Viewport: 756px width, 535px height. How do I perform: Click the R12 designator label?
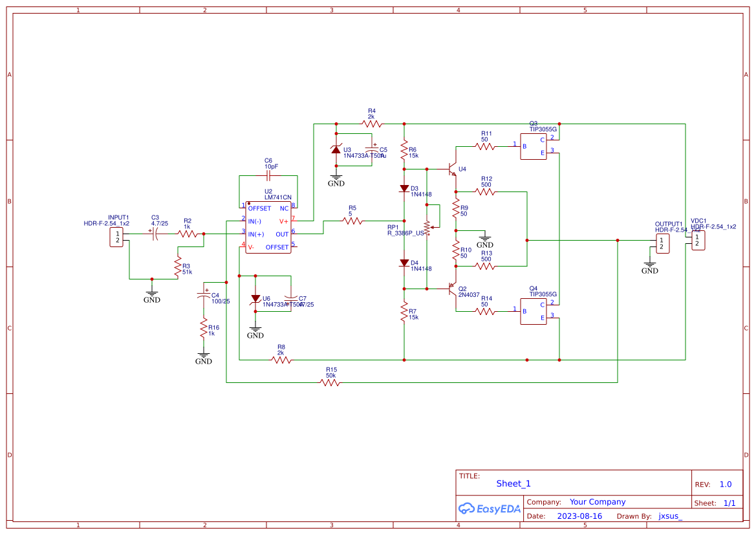(x=486, y=179)
